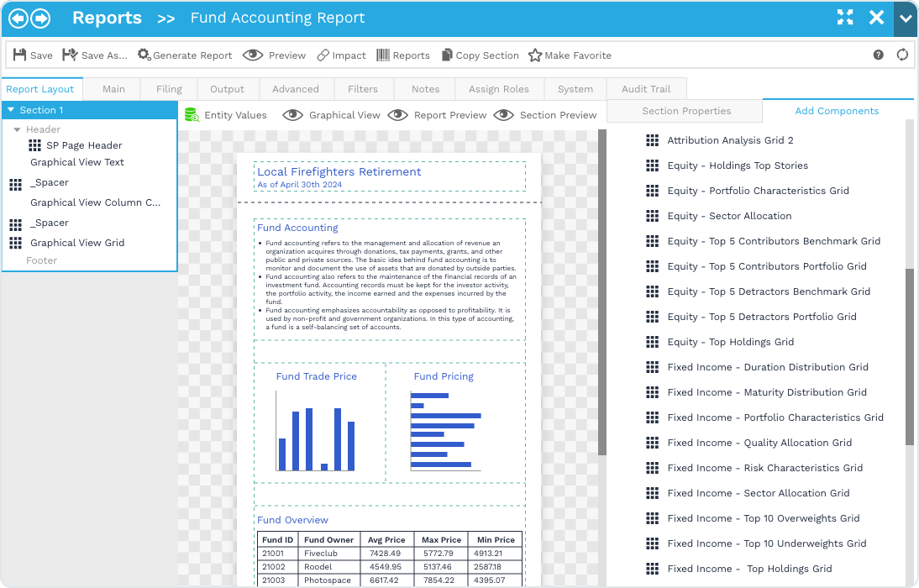This screenshot has height=588, width=919.
Task: Open Generate Report with the gear icon
Action: [143, 55]
